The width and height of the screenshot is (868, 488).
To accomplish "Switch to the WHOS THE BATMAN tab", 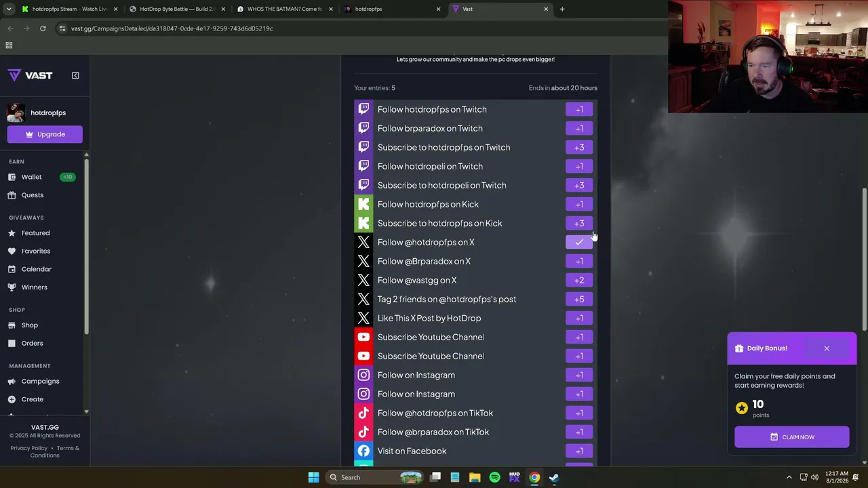I will [285, 9].
